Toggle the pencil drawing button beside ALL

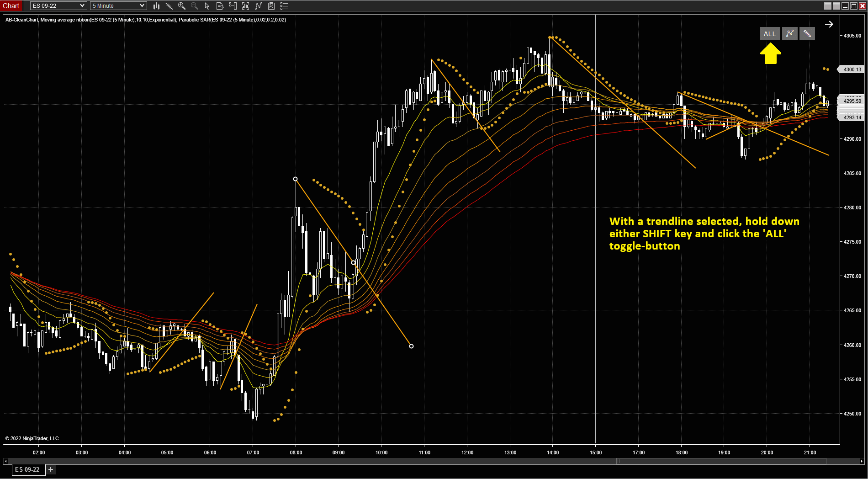click(807, 34)
